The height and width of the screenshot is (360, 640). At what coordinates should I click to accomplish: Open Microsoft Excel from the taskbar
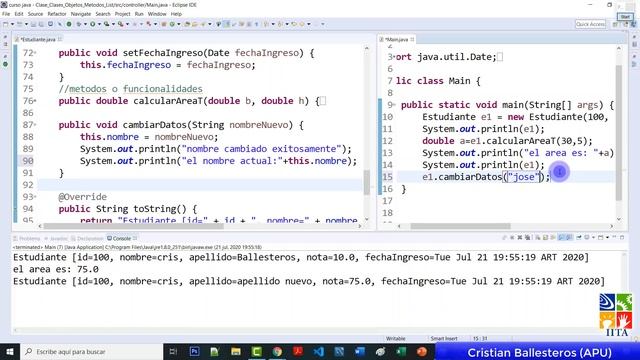(x=401, y=351)
